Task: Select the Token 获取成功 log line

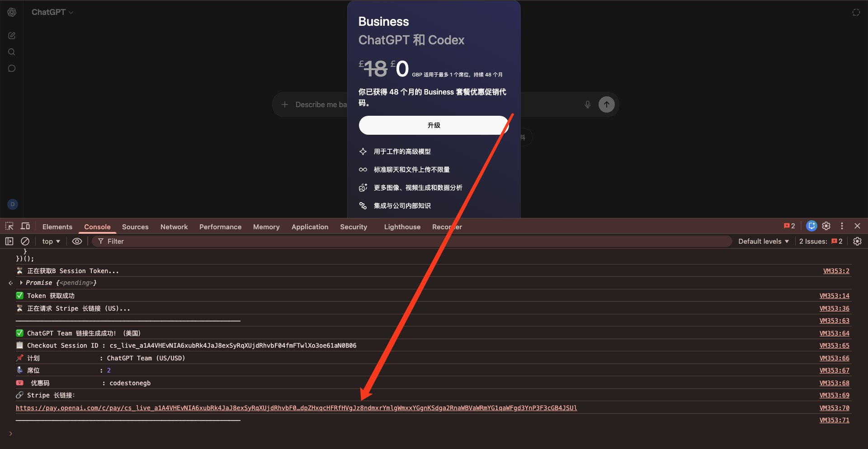Action: 51,296
